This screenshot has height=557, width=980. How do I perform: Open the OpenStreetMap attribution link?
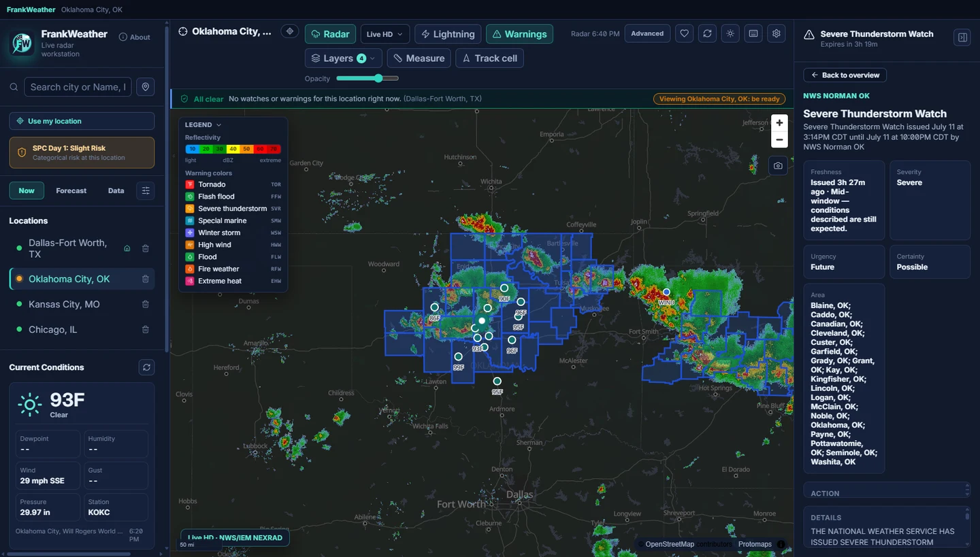(x=670, y=544)
